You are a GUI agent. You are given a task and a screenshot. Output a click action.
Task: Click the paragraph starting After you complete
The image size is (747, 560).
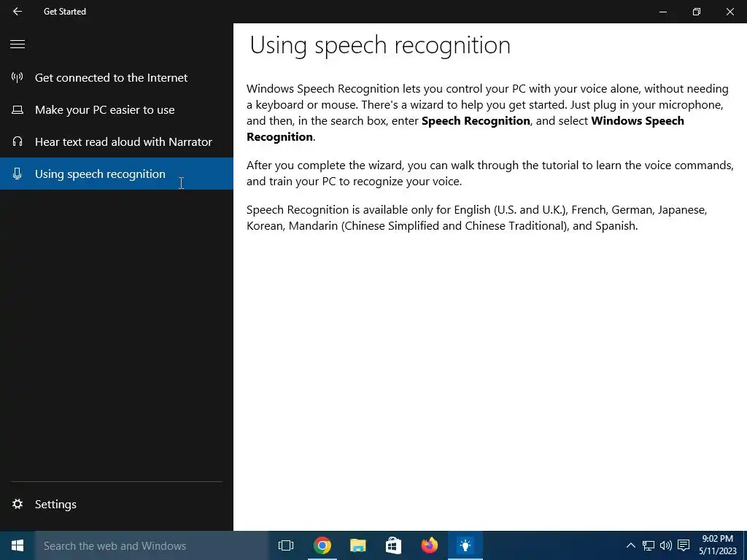[x=489, y=174]
